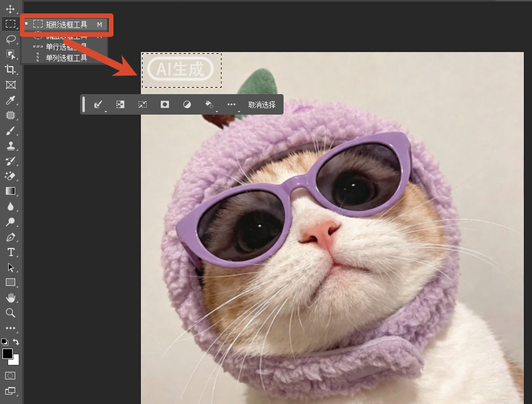Select the Gradient tool
532x404 pixels.
click(x=11, y=191)
